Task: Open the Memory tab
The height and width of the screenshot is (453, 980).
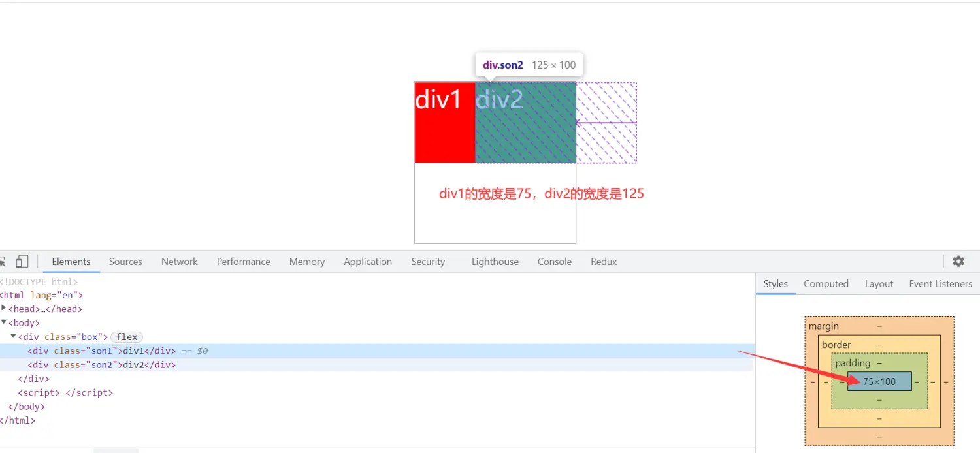Action: pyautogui.click(x=307, y=262)
